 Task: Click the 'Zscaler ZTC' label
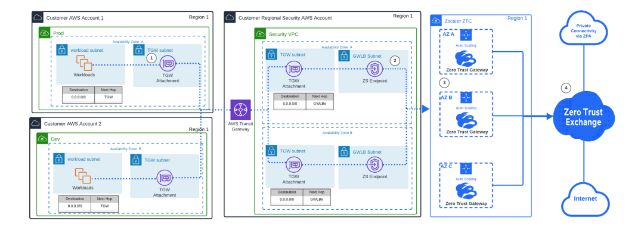coord(459,20)
